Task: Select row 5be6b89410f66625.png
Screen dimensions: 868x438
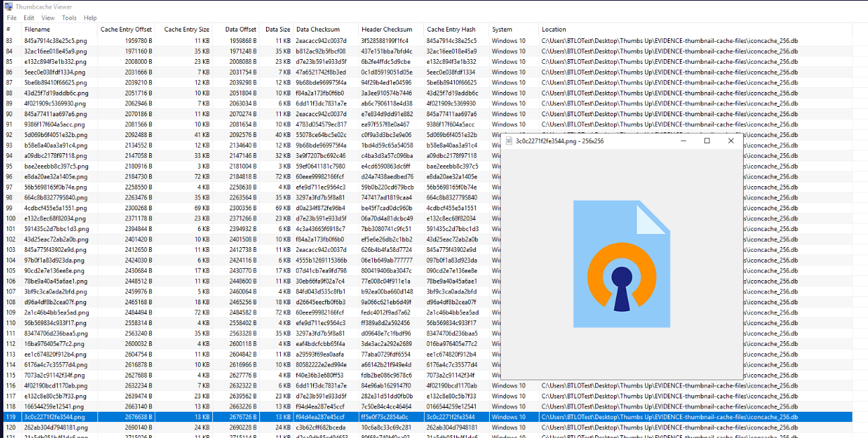Action: click(x=427, y=82)
